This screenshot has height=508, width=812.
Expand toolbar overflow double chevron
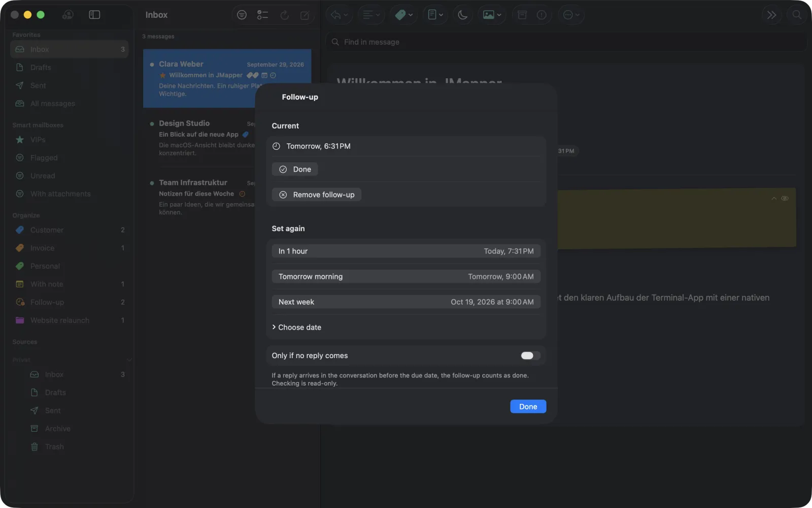(771, 15)
